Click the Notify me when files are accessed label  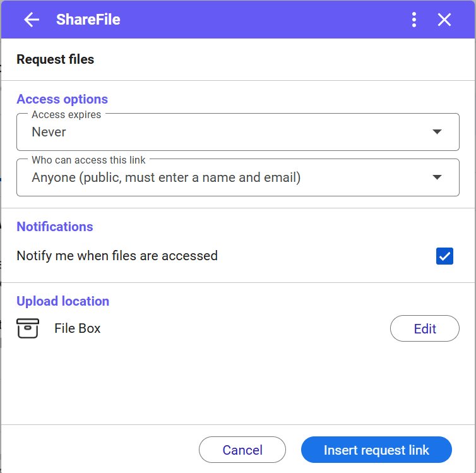(117, 256)
